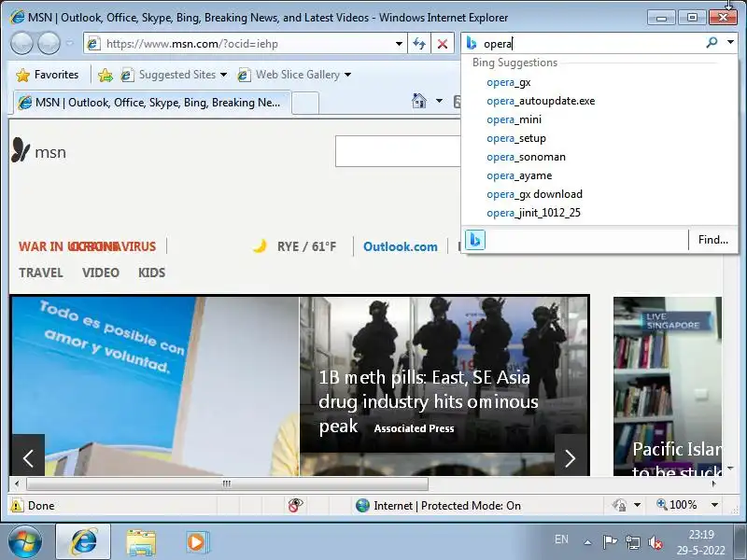Open Windows Media Player from taskbar

[197, 542]
